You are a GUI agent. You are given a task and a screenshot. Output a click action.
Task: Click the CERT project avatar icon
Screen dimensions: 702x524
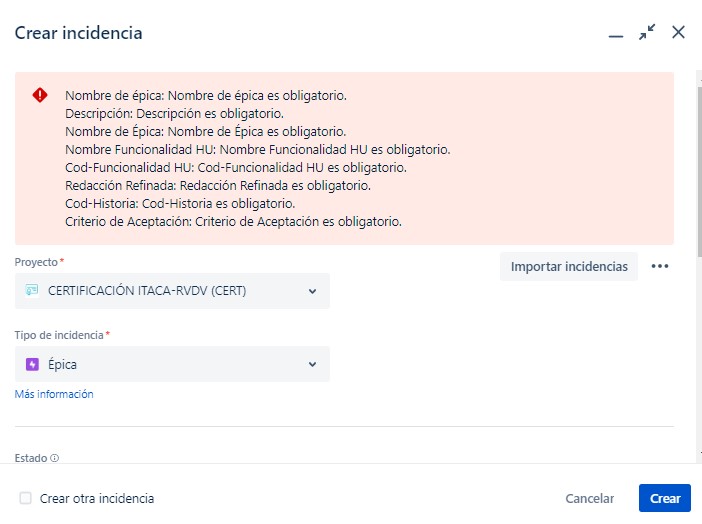[32, 290]
